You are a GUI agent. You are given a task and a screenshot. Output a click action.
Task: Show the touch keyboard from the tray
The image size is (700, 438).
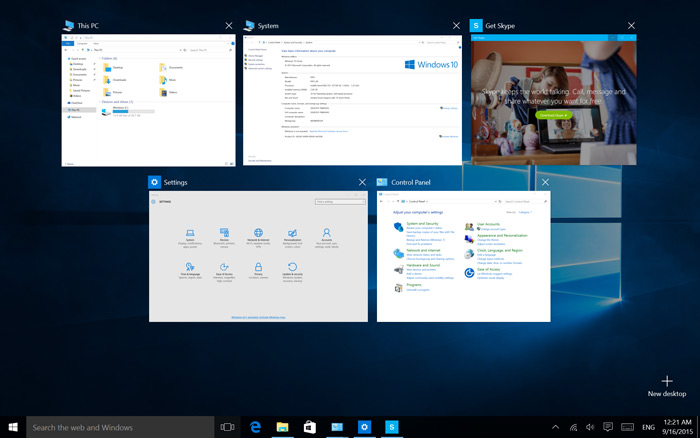pos(630,427)
